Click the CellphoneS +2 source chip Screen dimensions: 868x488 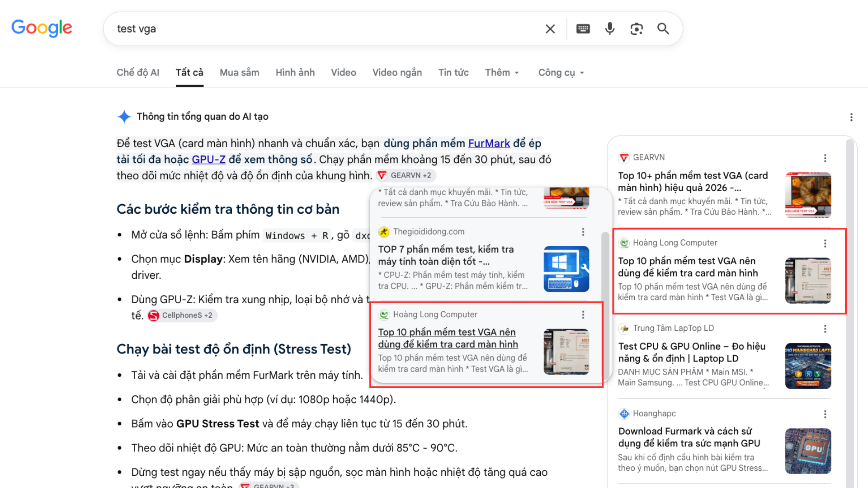pos(182,315)
